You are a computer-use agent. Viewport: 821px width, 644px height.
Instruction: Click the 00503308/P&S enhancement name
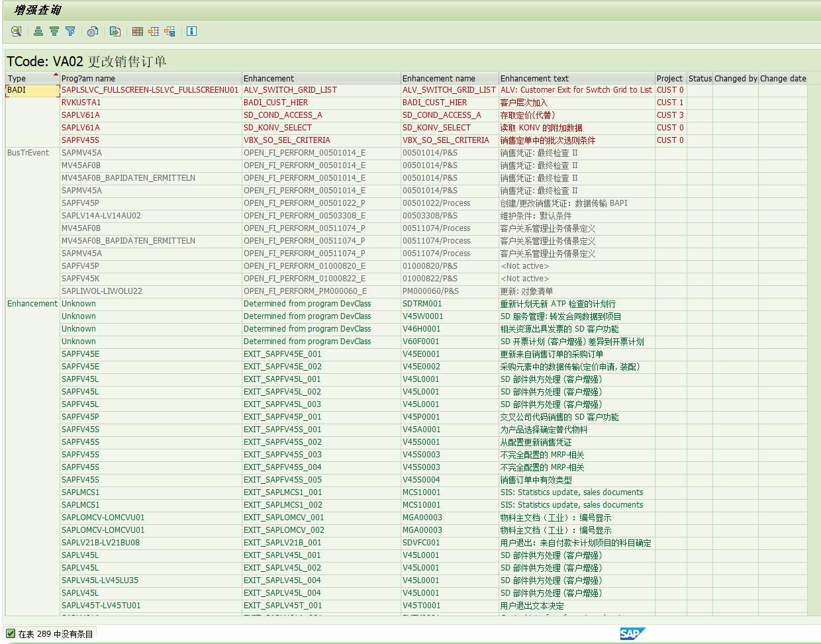point(450,216)
